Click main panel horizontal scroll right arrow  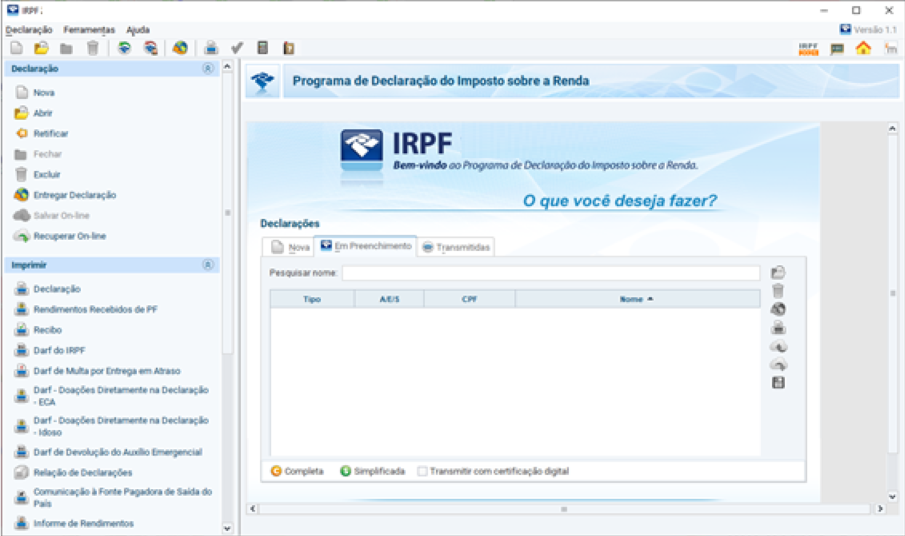click(880, 509)
